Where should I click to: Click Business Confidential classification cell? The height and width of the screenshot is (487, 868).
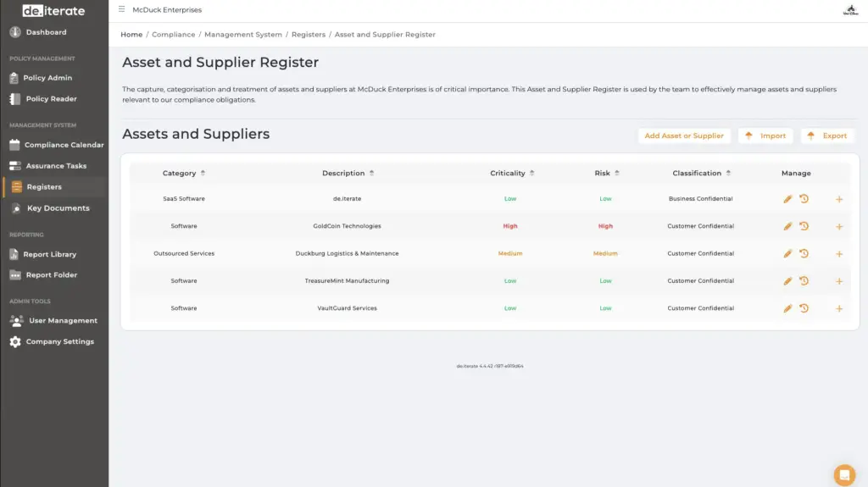[700, 199]
